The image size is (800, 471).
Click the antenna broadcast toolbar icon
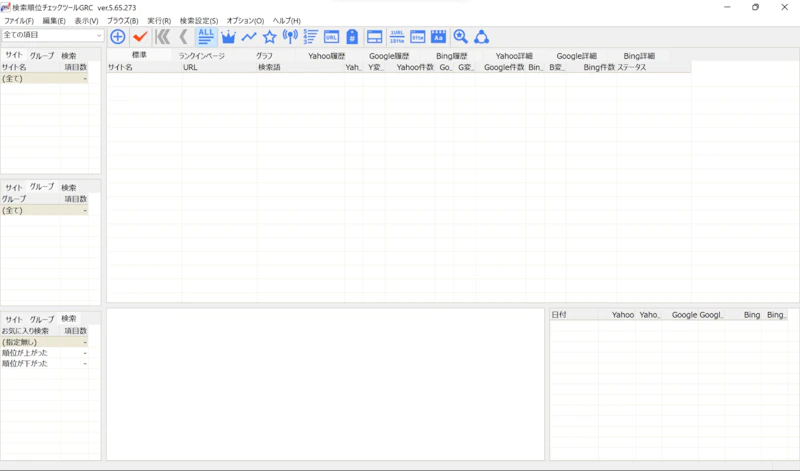coord(290,37)
